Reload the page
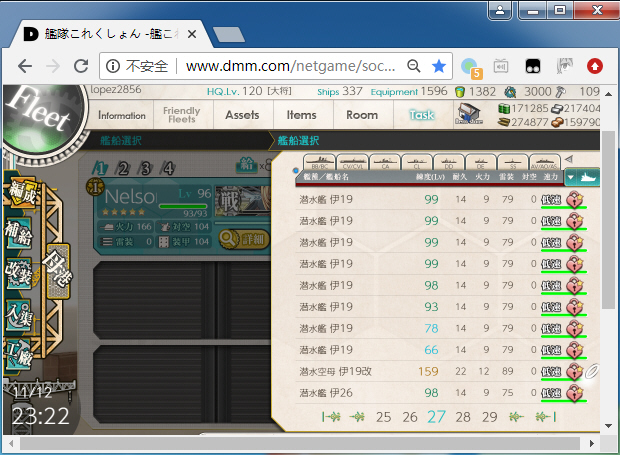Screen dimensions: 620x455 click(81, 66)
